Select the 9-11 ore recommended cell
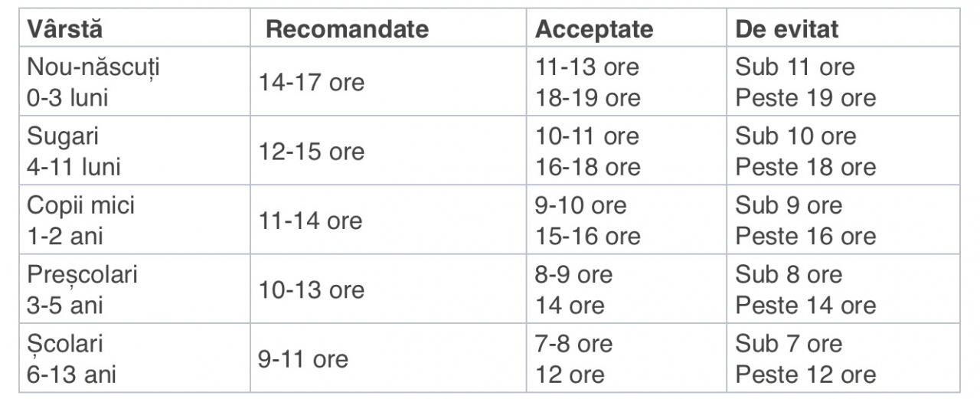Image resolution: width=980 pixels, height=399 pixels. coord(303,359)
